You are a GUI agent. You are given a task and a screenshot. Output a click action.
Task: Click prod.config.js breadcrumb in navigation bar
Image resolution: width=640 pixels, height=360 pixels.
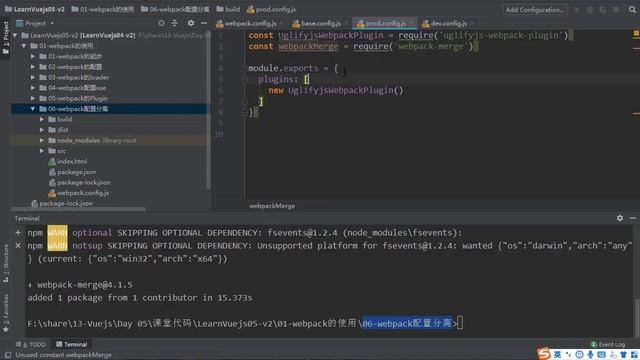pyautogui.click(x=271, y=9)
